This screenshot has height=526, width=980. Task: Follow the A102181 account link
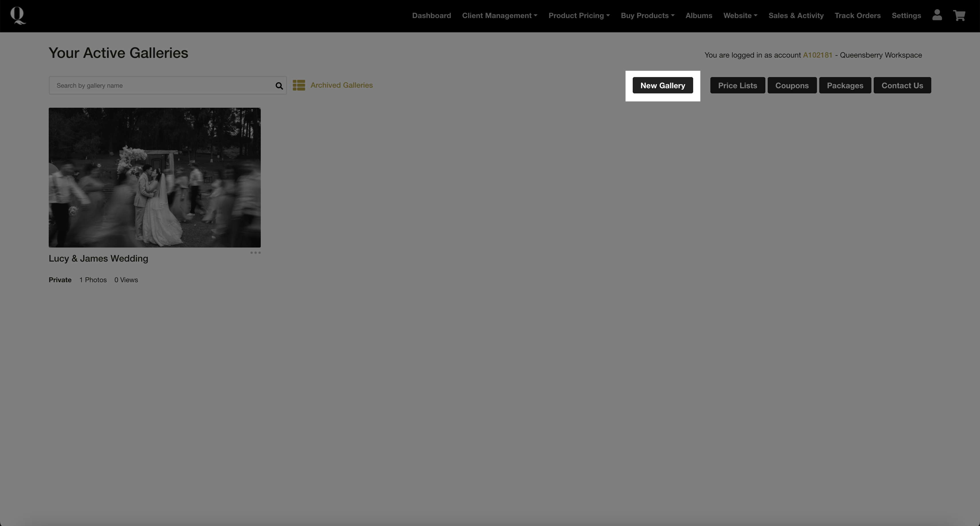point(817,55)
